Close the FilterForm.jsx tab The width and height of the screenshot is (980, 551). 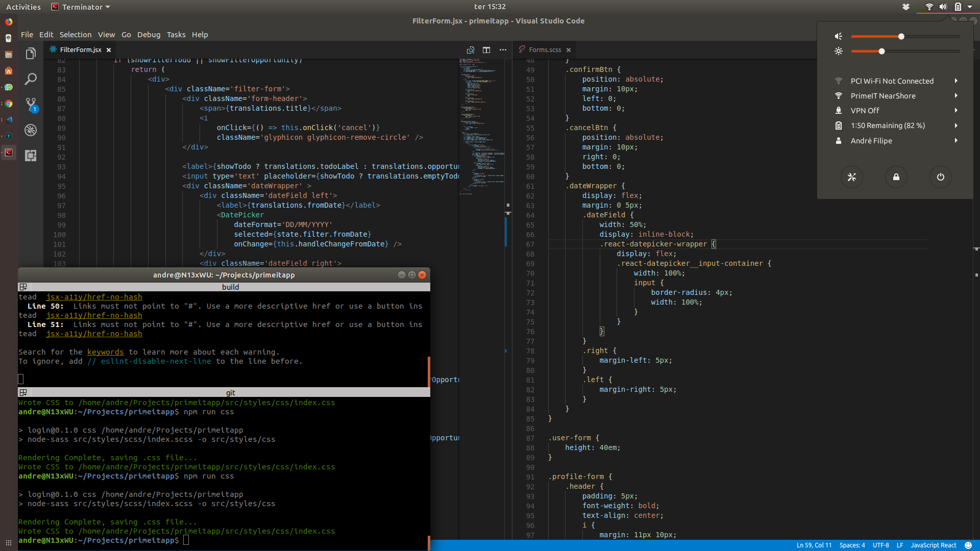[x=109, y=50]
